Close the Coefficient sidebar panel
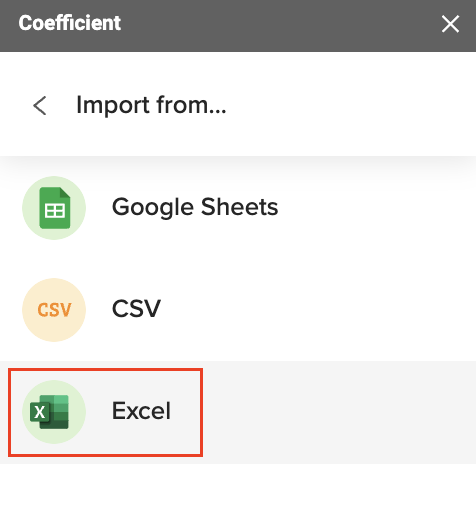Image resolution: width=476 pixels, height=510 pixels. point(450,24)
